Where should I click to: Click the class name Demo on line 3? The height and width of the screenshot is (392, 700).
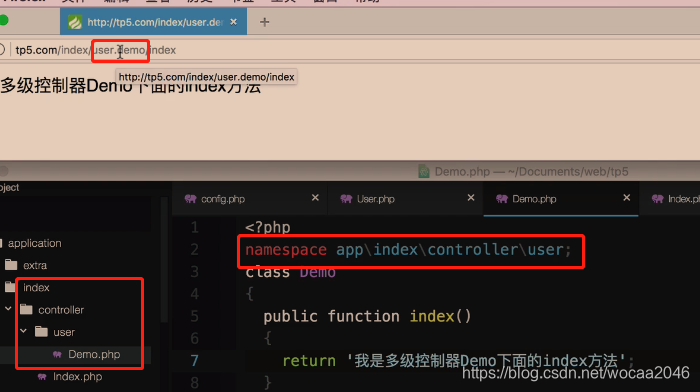point(317,271)
